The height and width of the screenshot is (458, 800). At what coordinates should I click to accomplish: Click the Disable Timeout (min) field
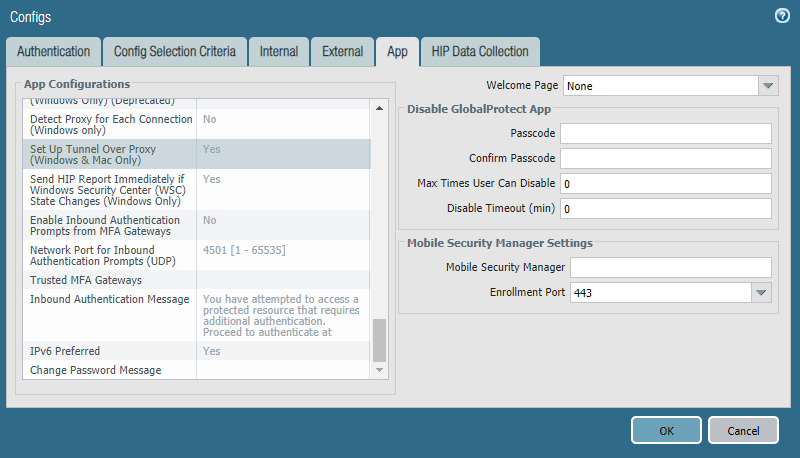click(665, 209)
